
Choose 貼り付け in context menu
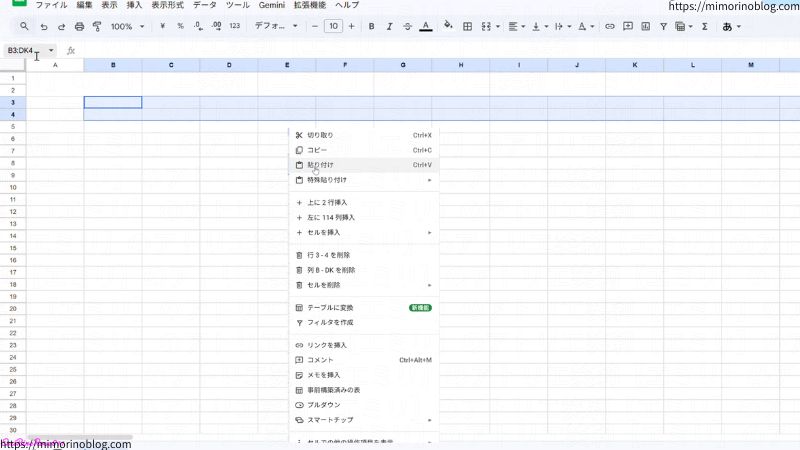(364, 165)
